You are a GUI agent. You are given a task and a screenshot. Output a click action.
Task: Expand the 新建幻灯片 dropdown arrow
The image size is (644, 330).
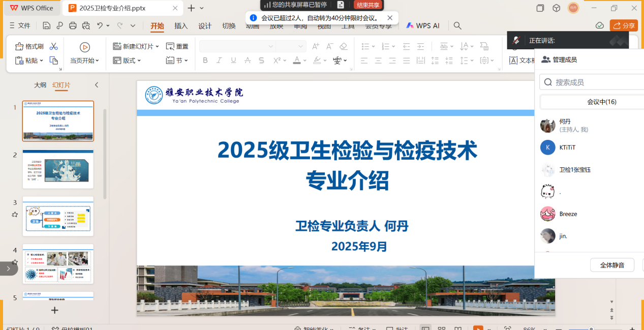point(157,46)
